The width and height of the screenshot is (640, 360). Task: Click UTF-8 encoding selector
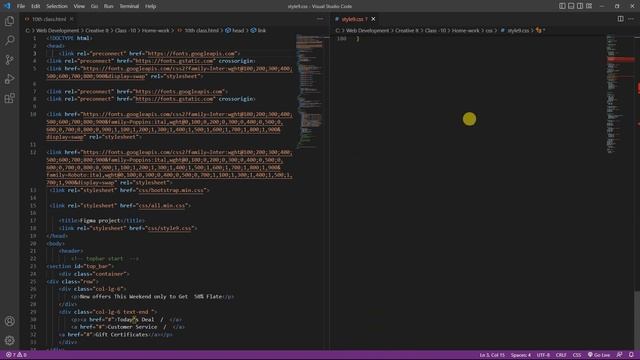coord(543,355)
